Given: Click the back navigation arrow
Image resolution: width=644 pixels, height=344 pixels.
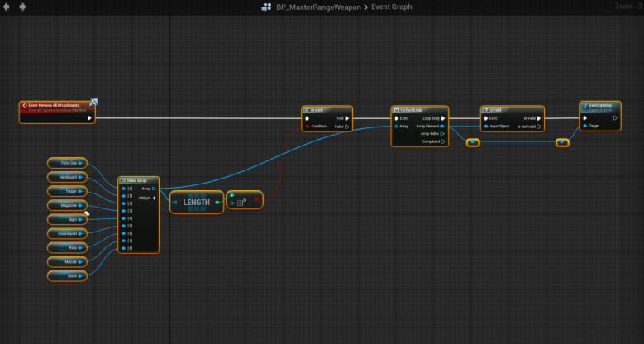Looking at the screenshot, I should 7,7.
